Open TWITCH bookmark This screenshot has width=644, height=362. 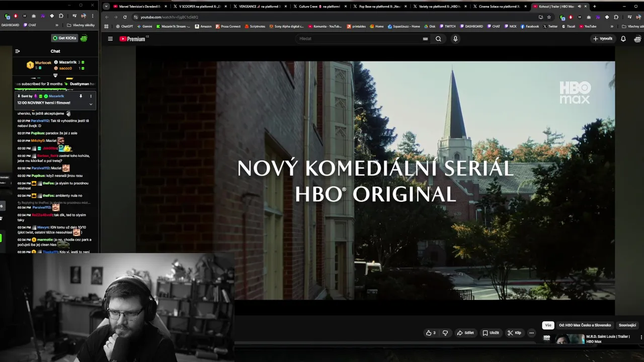(x=447, y=27)
